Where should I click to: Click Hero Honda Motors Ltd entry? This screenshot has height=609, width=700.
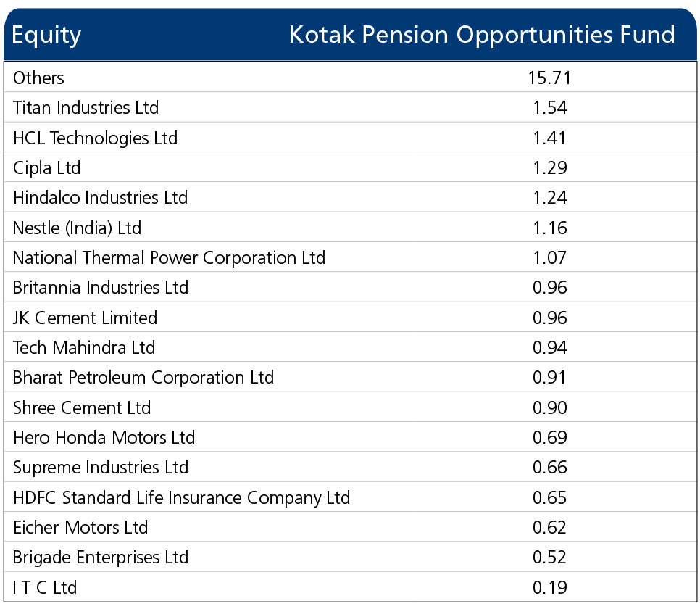pos(104,437)
